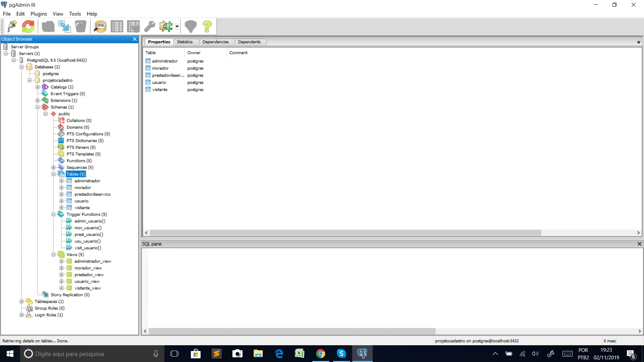Screen dimensions: 644x362
Task: Open the Plugins puzzle dropdown arrow
Action: (x=177, y=26)
